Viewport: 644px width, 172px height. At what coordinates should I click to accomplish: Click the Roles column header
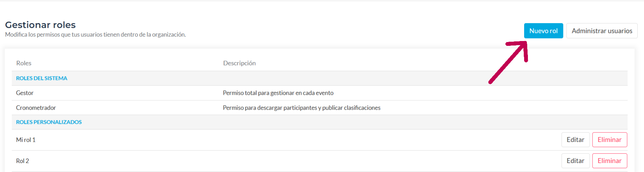click(23, 63)
